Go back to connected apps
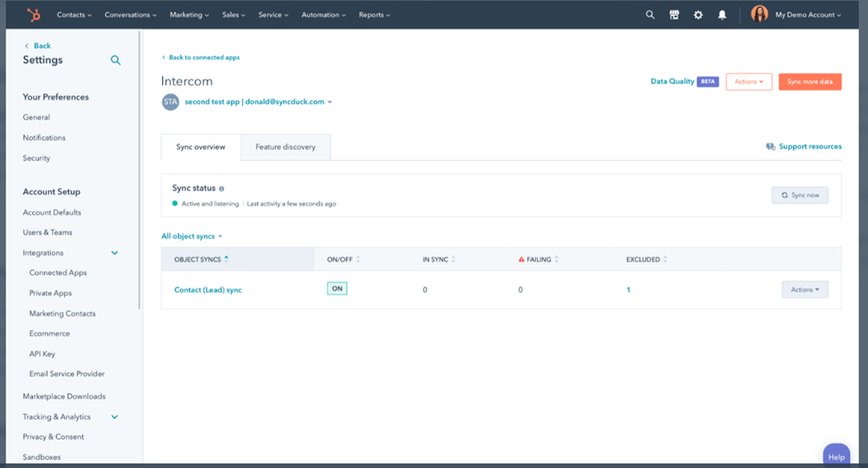Viewport: 868px width, 468px height. coord(200,58)
